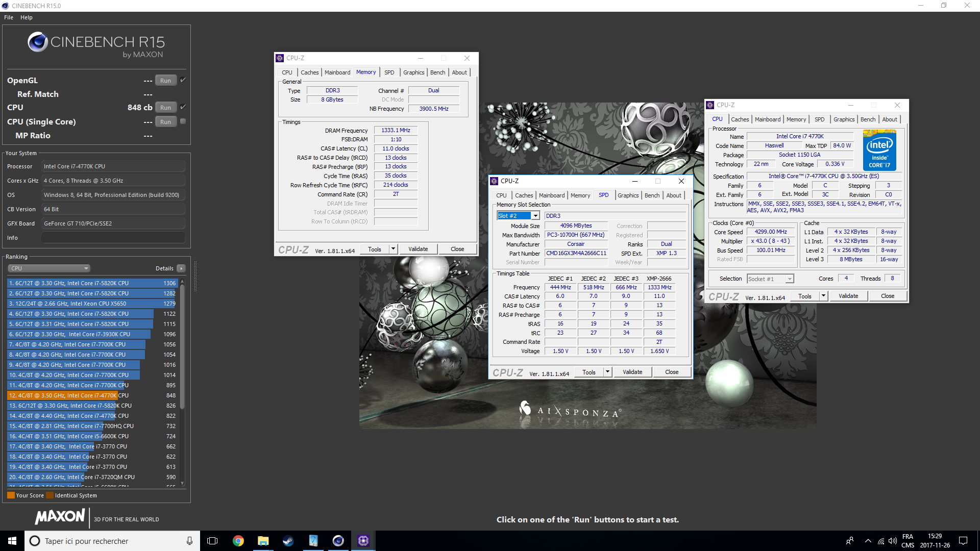Launch Google Chrome from taskbar
Image resolution: width=980 pixels, height=551 pixels.
(x=238, y=541)
